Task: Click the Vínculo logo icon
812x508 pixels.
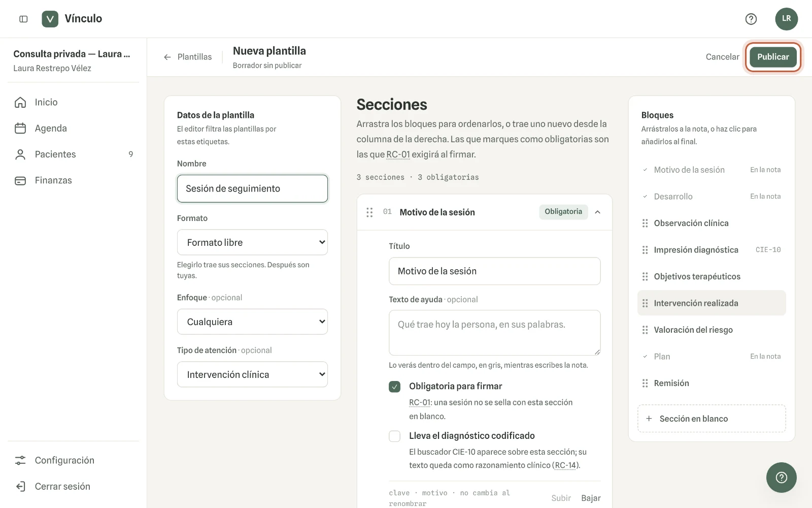Action: point(50,19)
